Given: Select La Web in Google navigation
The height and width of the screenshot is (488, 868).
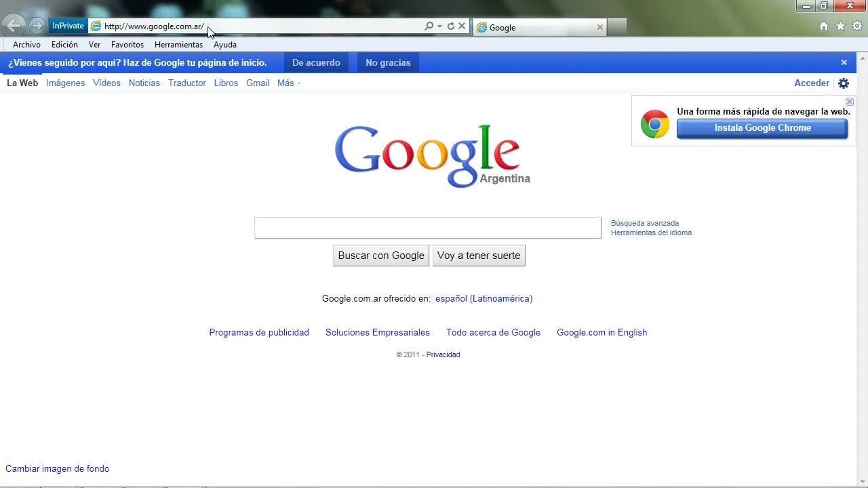Looking at the screenshot, I should click(x=22, y=83).
